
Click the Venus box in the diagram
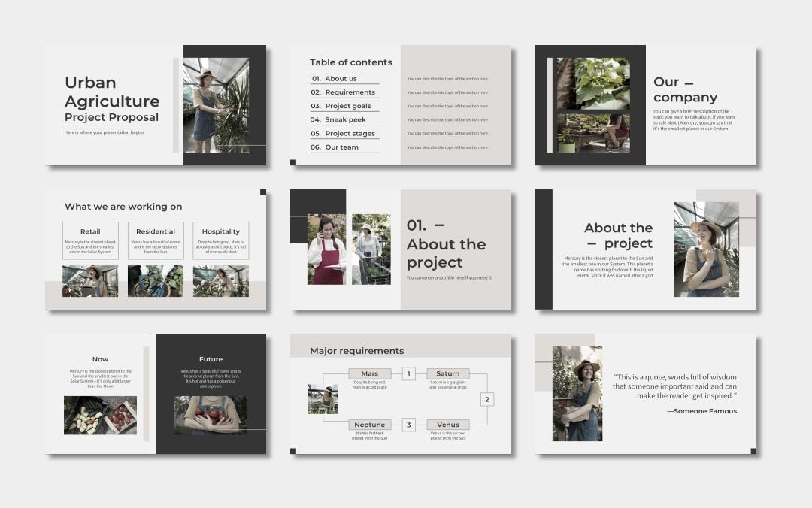click(x=447, y=425)
